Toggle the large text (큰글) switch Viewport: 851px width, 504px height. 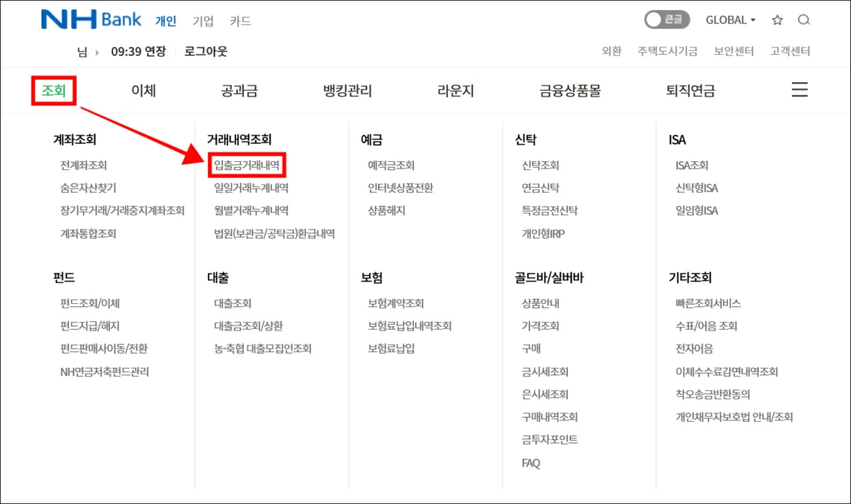[x=667, y=20]
